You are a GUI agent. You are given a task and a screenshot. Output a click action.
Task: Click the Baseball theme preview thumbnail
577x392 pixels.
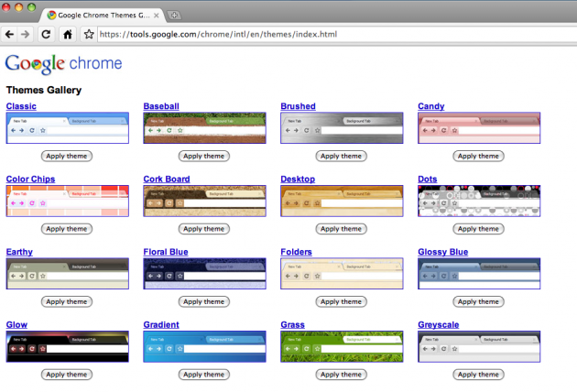click(204, 127)
